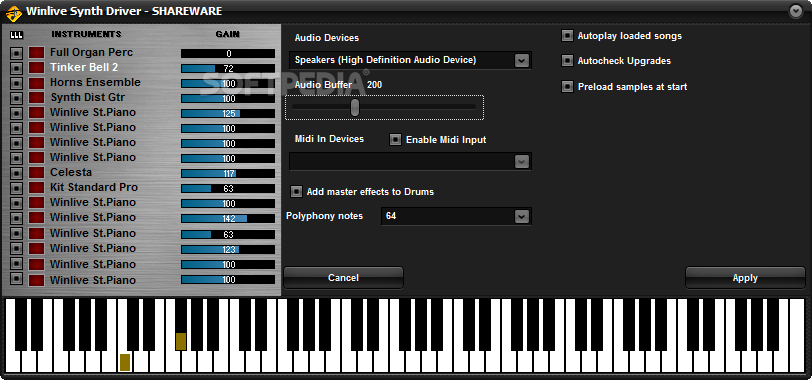Toggle the Celesta instrument checkbox
The height and width of the screenshot is (380, 812).
tap(17, 172)
